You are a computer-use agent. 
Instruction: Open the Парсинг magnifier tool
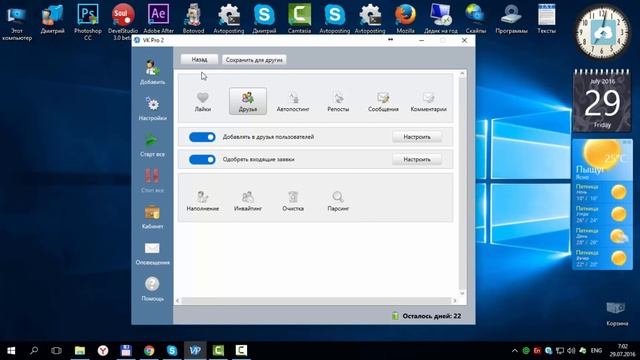coord(338,201)
